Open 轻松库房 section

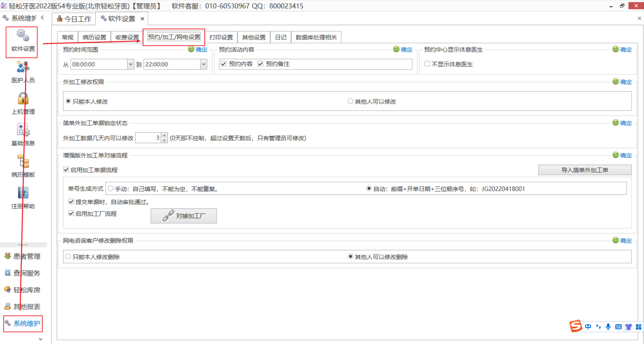click(x=22, y=290)
